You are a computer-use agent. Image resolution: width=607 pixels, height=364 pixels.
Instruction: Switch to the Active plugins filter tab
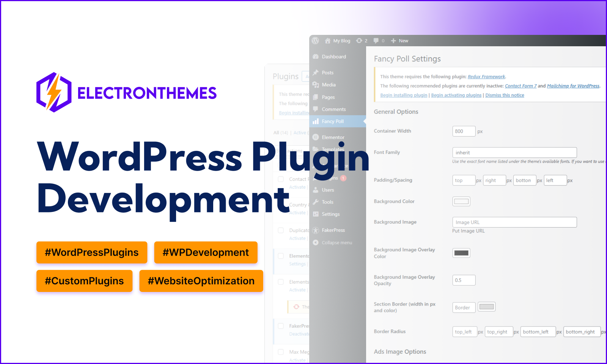(300, 132)
